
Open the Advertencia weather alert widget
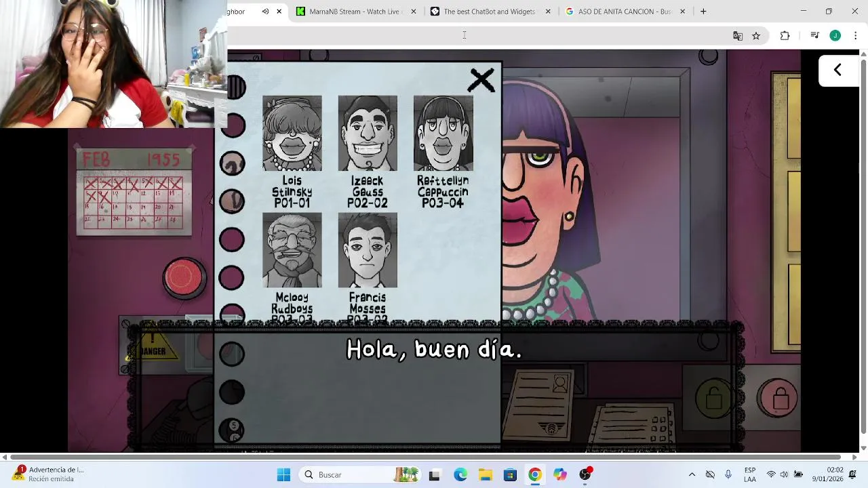pyautogui.click(x=47, y=474)
